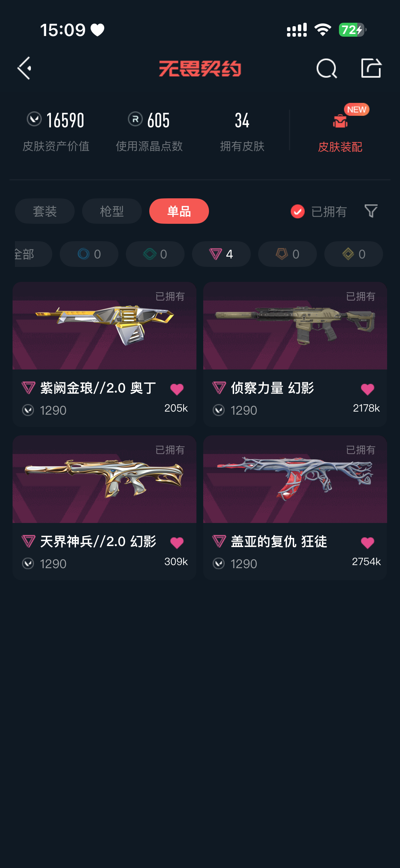Open 皮肤装配 briefcase icon

[340, 121]
